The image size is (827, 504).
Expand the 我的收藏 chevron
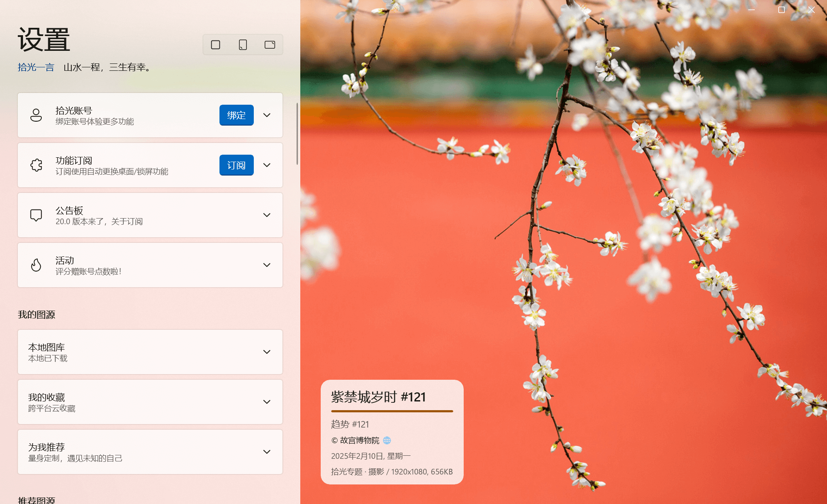267,402
